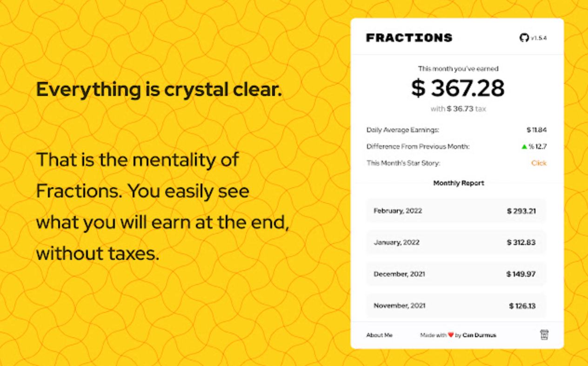
Task: Click the Monthly Report heading
Action: coord(459,183)
